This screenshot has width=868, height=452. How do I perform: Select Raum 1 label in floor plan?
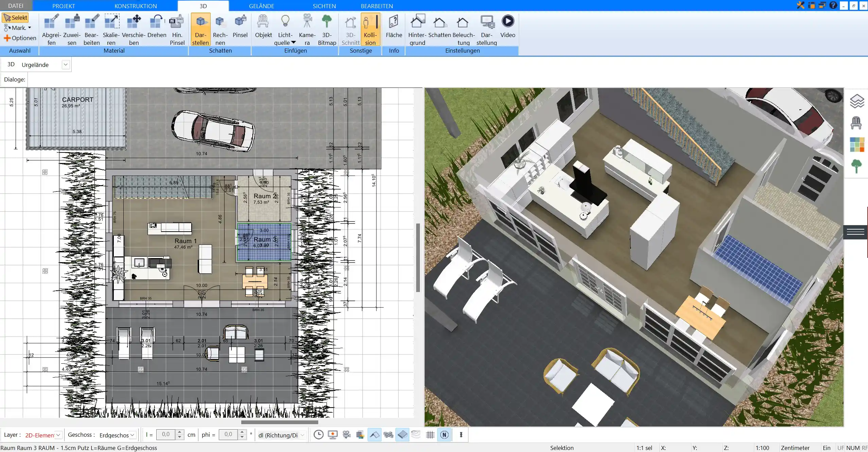click(x=185, y=241)
